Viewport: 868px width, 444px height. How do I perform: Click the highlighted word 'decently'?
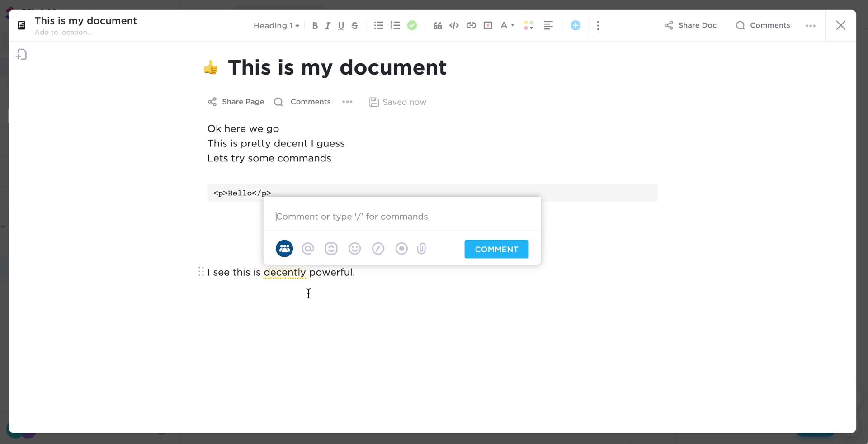click(x=285, y=272)
